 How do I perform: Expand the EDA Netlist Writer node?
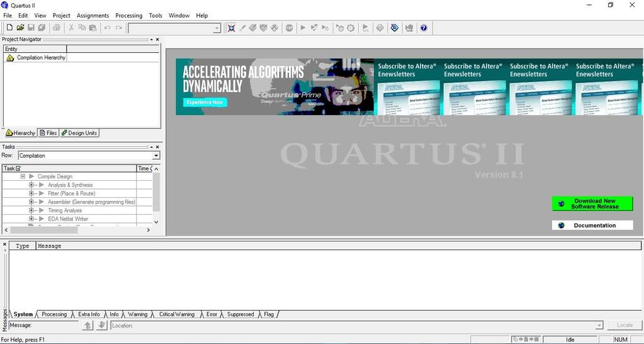coord(31,219)
